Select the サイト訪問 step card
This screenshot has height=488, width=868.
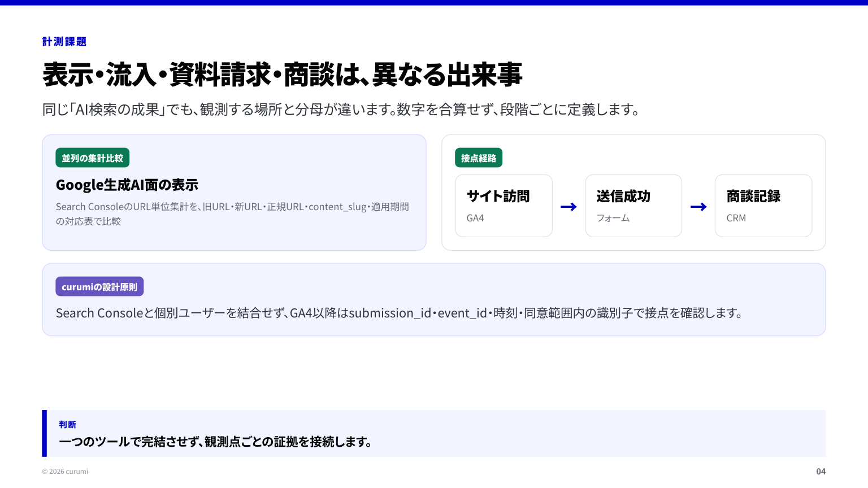pyautogui.click(x=504, y=206)
